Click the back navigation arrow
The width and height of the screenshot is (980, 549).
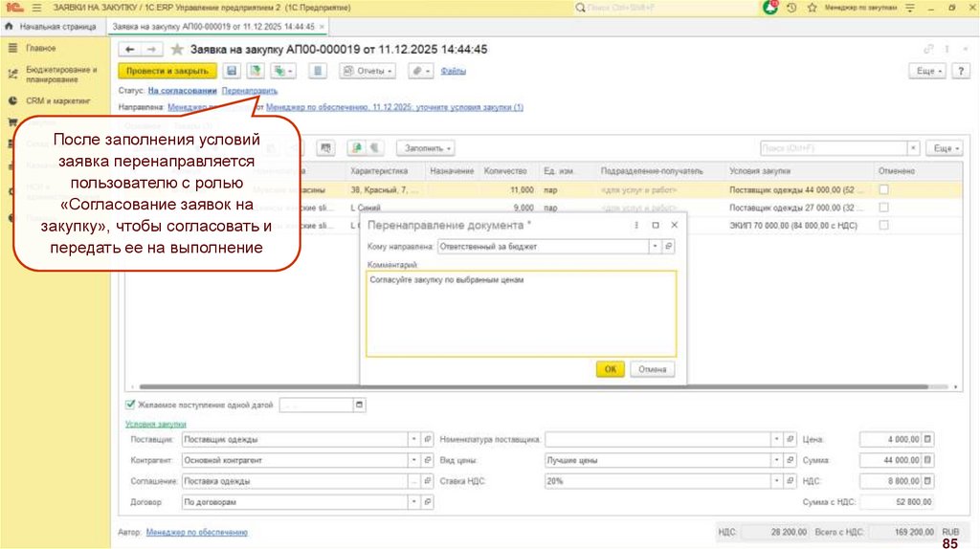129,50
